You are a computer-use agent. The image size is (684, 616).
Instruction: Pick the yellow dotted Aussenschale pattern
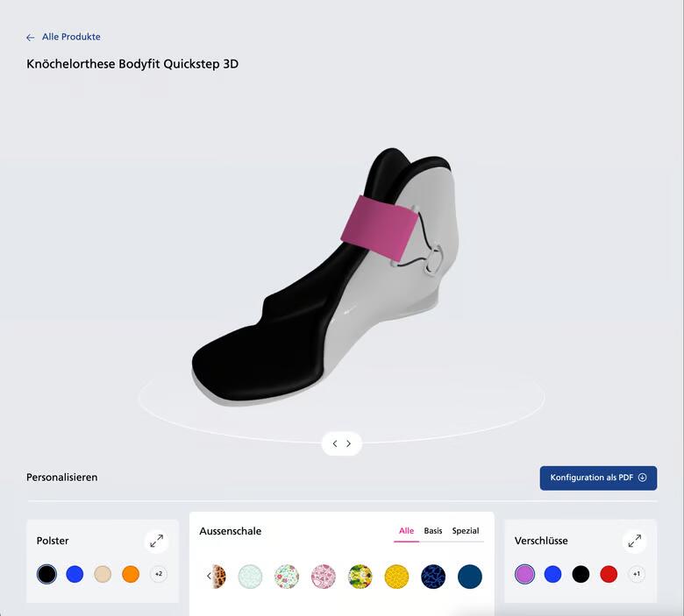(396, 576)
